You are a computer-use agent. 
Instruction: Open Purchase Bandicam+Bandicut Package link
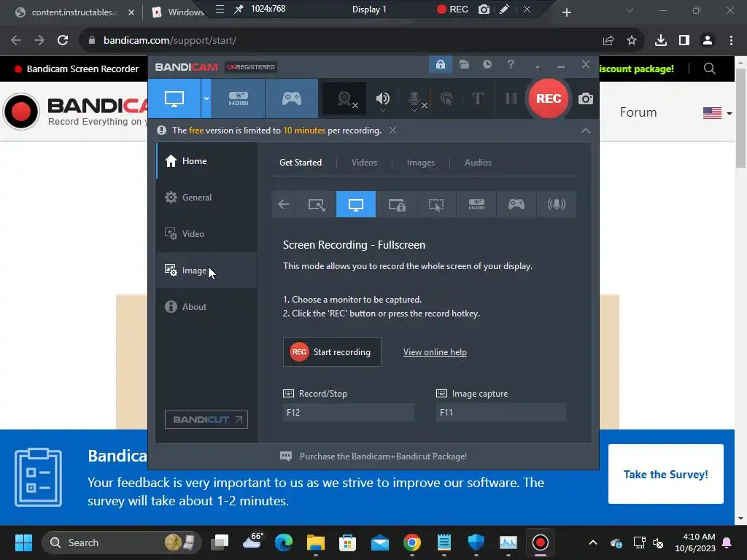pyautogui.click(x=383, y=456)
